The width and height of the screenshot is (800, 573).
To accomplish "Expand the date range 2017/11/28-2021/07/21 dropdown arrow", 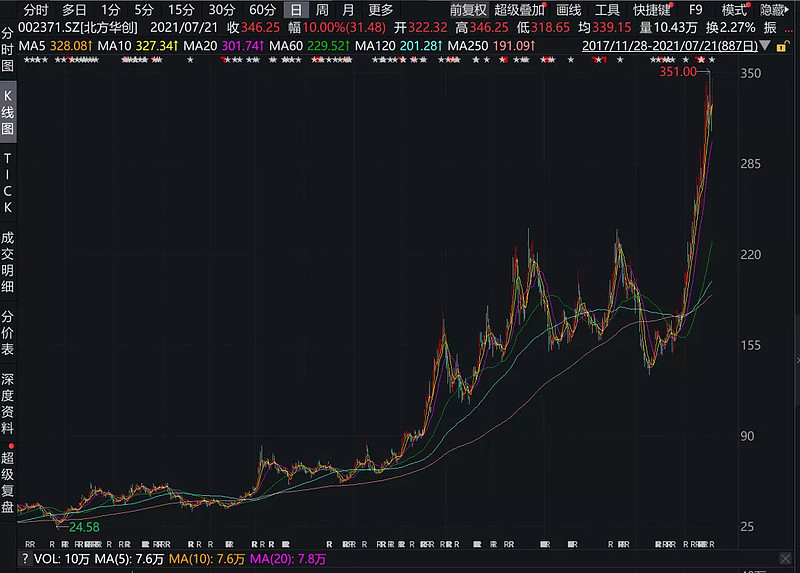I will click(765, 46).
